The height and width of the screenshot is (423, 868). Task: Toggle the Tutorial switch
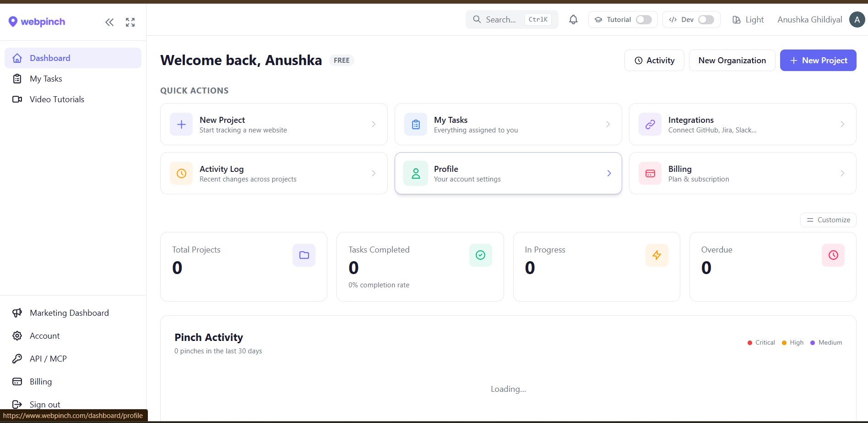(644, 20)
